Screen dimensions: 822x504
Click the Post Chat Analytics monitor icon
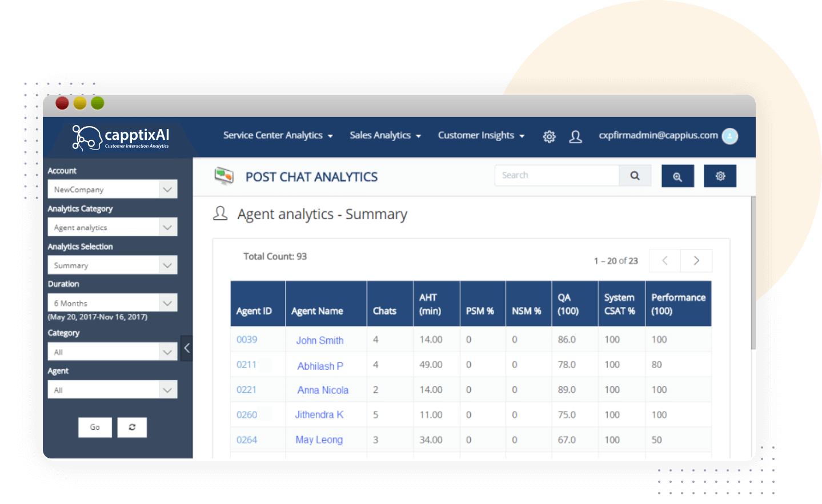[x=224, y=176]
